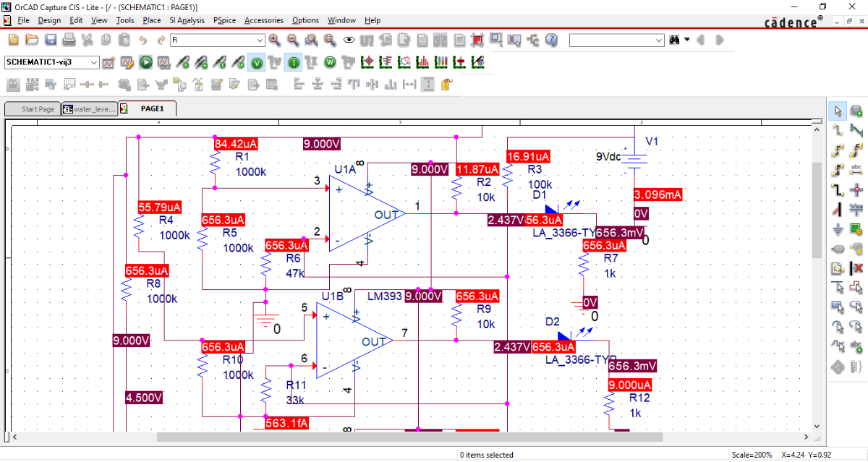This screenshot has height=462, width=868.
Task: Select the Place Junction tool
Action: [x=857, y=190]
